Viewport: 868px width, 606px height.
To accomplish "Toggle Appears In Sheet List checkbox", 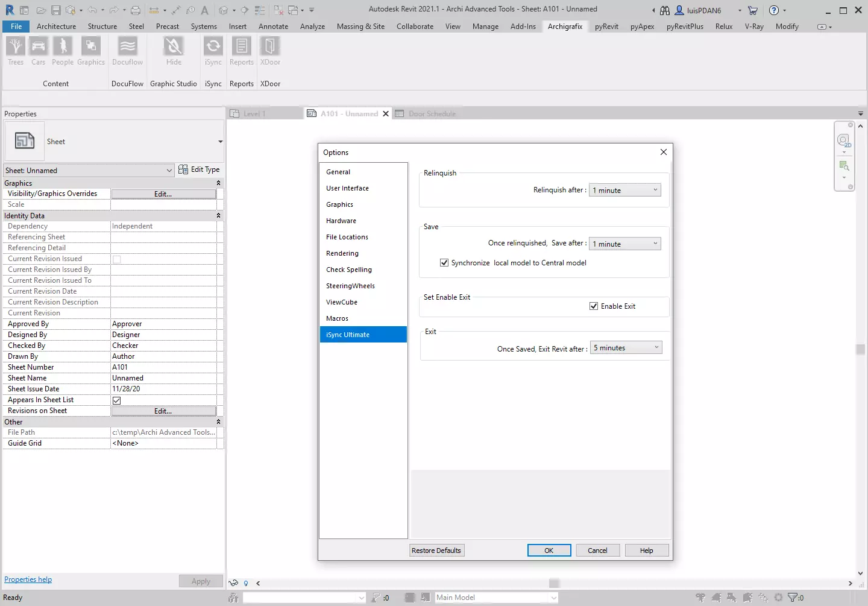I will [x=117, y=400].
